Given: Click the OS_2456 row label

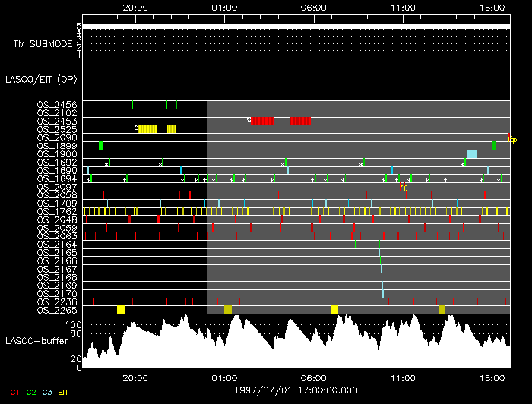Looking at the screenshot, I should pos(57,104).
